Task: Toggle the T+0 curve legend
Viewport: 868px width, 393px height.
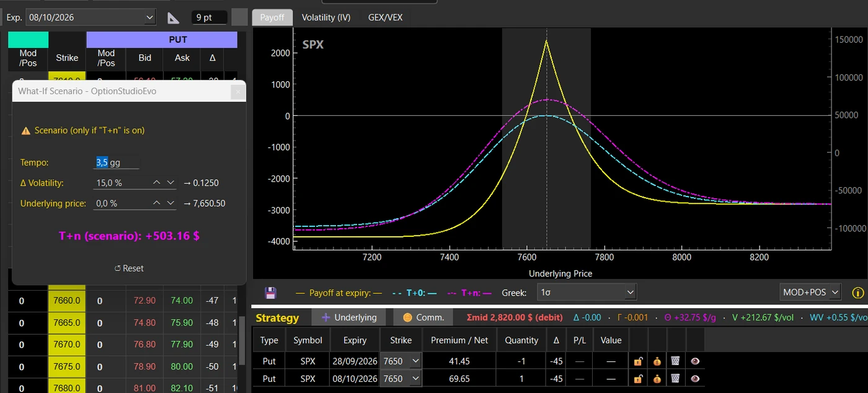Action: pyautogui.click(x=415, y=293)
